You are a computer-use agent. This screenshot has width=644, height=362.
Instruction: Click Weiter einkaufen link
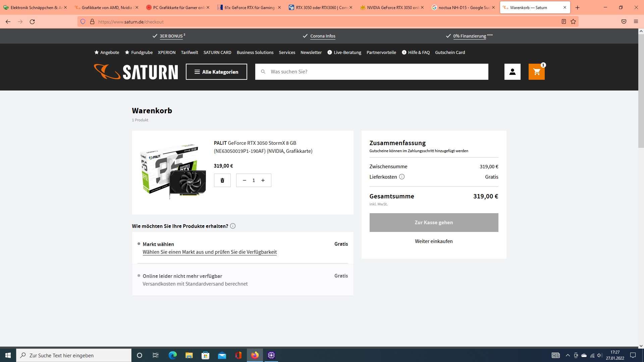click(x=434, y=241)
